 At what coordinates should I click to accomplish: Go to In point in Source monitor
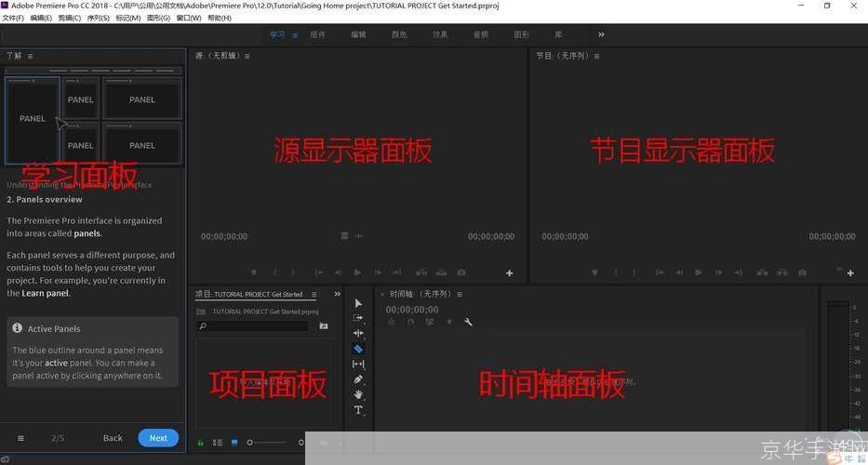coord(319,272)
